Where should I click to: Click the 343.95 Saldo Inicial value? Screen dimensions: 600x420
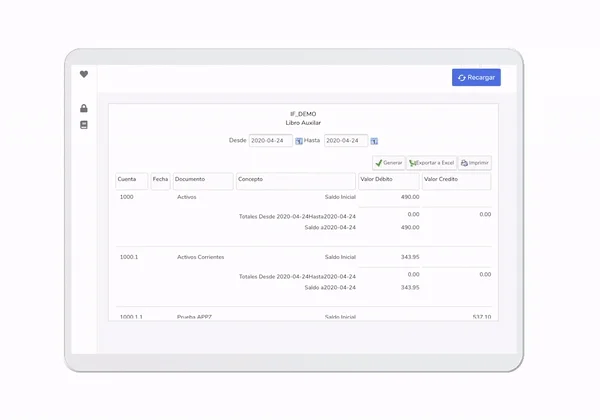click(410, 257)
